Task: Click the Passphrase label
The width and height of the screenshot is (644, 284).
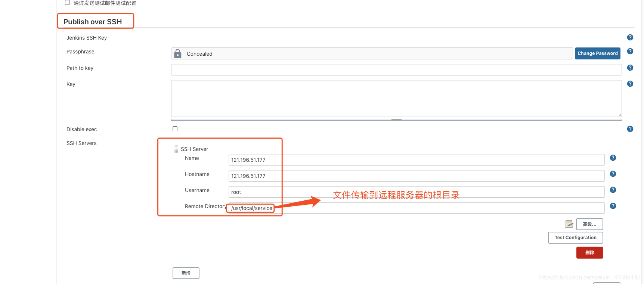Action: (x=80, y=52)
